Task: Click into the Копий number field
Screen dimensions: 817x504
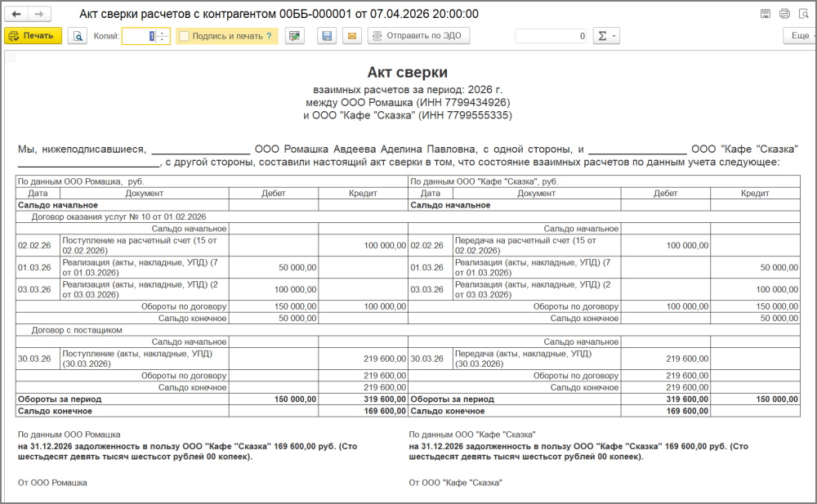Action: (137, 36)
